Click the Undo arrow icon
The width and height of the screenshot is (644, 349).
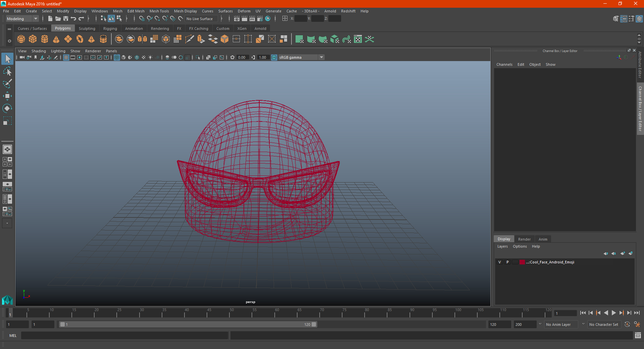click(73, 18)
